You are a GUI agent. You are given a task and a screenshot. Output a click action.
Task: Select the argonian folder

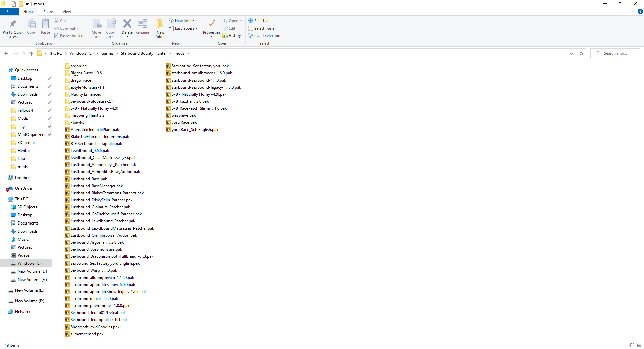(x=76, y=66)
